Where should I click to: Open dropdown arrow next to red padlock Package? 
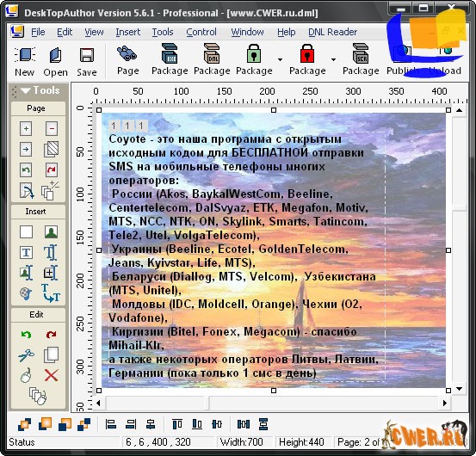coord(333,59)
